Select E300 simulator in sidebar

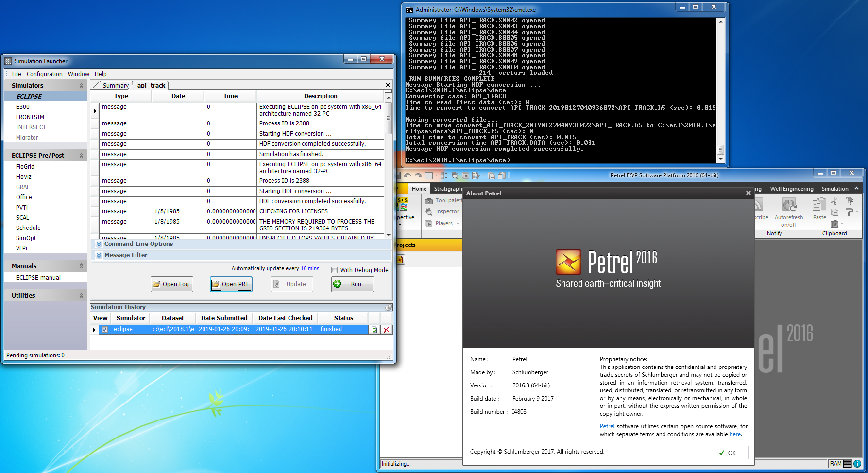click(23, 107)
